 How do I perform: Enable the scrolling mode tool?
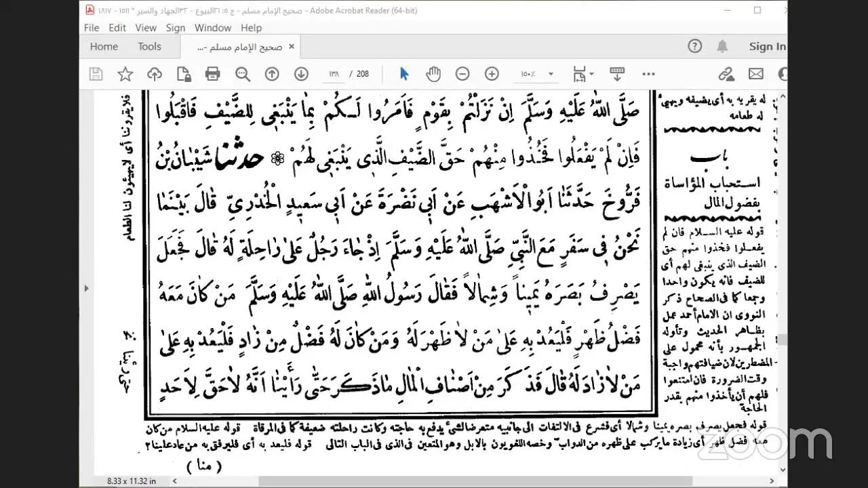pos(617,74)
